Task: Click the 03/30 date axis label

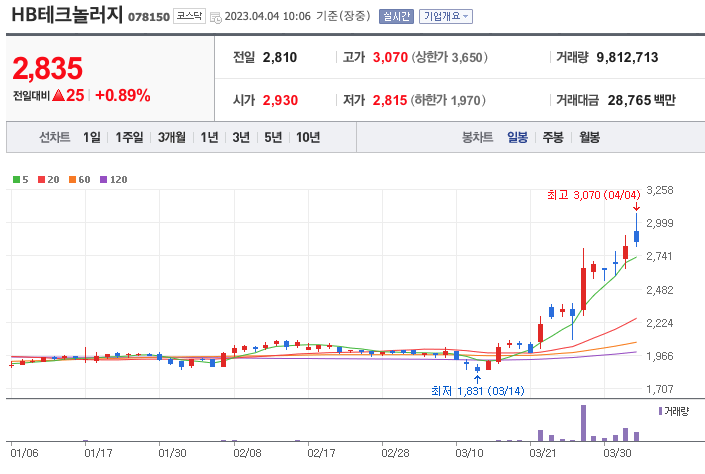Action: point(617,453)
